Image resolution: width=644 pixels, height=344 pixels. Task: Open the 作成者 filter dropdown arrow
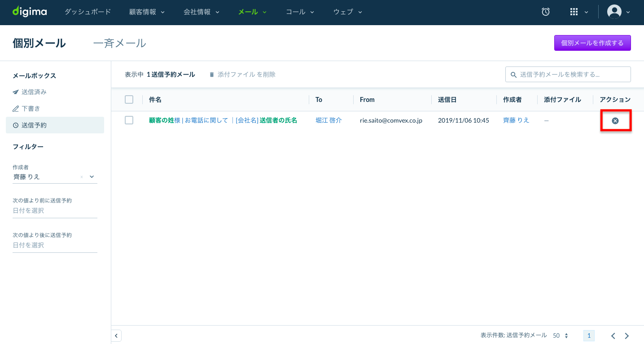click(x=92, y=177)
